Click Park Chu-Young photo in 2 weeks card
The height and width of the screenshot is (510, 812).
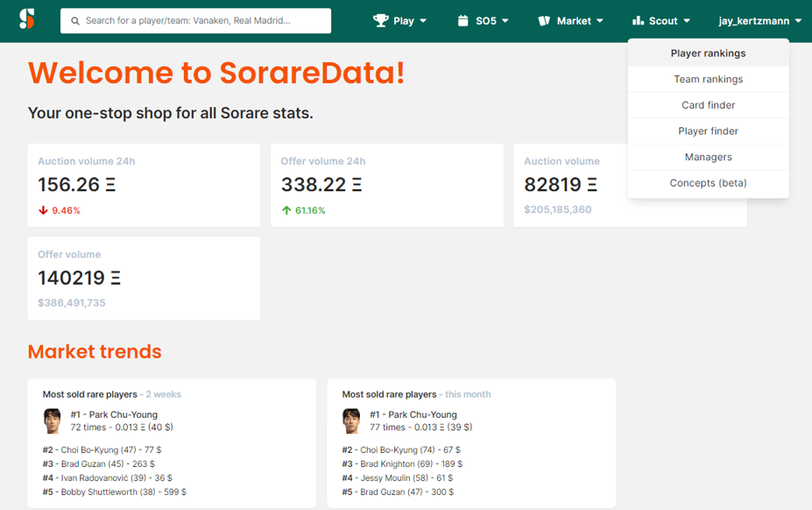[x=52, y=421]
